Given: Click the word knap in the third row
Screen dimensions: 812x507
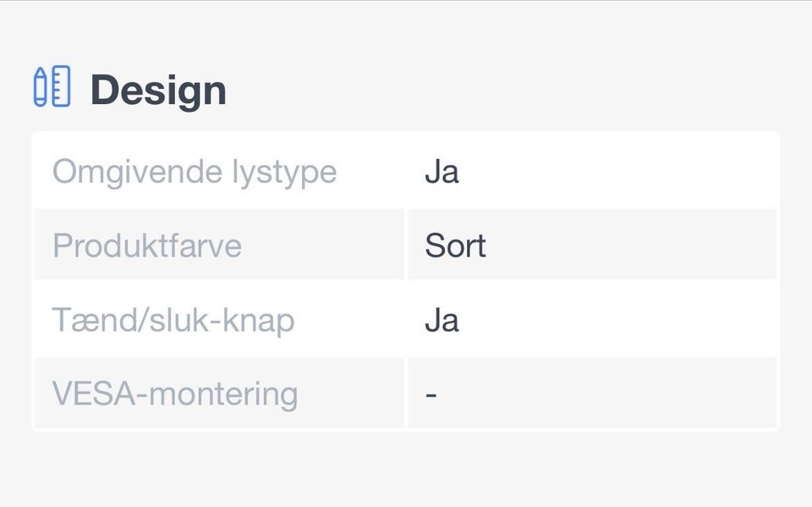Looking at the screenshot, I should 261,322.
